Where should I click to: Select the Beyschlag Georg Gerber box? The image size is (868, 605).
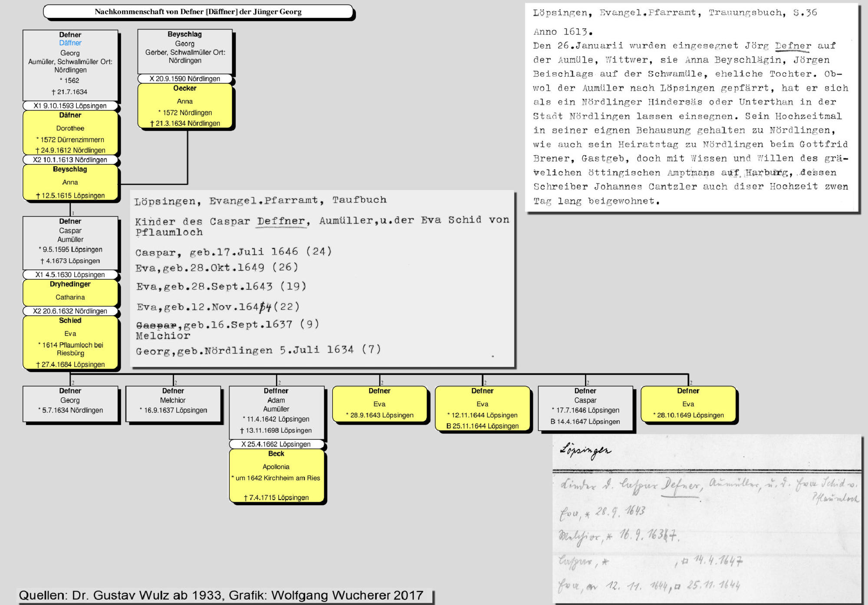click(185, 51)
